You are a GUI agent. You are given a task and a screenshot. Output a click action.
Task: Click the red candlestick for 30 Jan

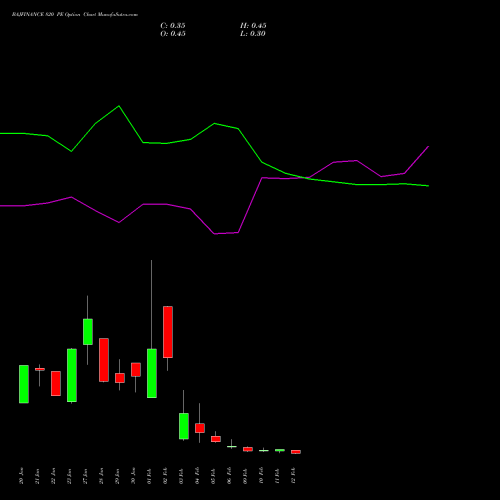point(136,370)
